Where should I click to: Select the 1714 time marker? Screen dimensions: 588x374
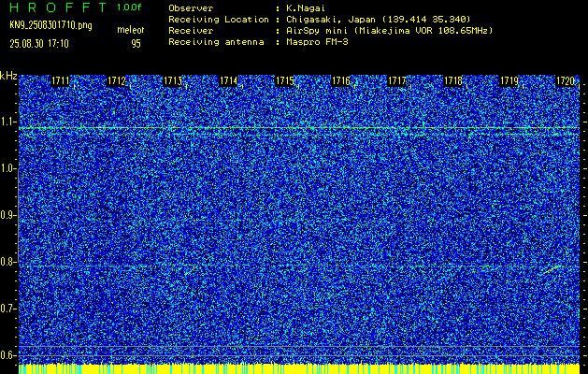[228, 80]
